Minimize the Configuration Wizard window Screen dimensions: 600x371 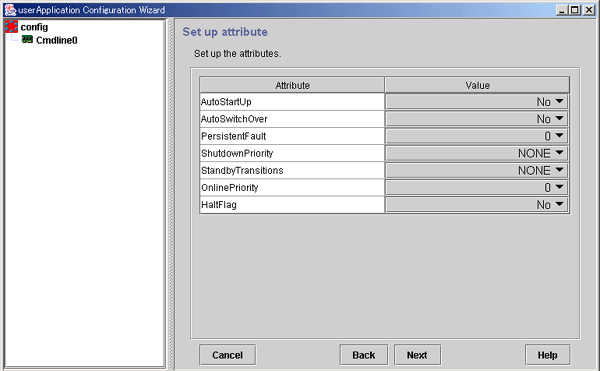(x=562, y=10)
